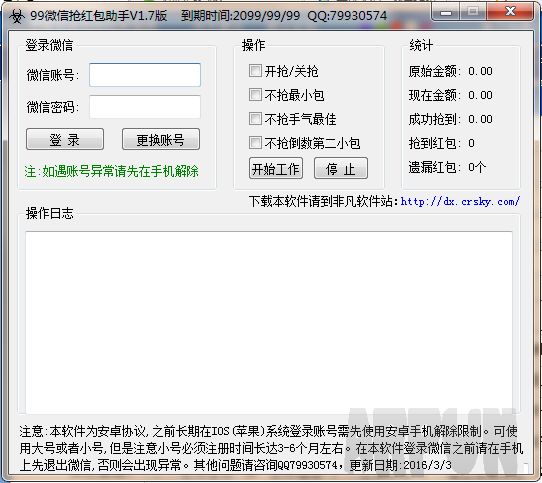Open the http://dx.crsky.com/ link
Image resolution: width=542 pixels, height=483 pixels.
460,202
